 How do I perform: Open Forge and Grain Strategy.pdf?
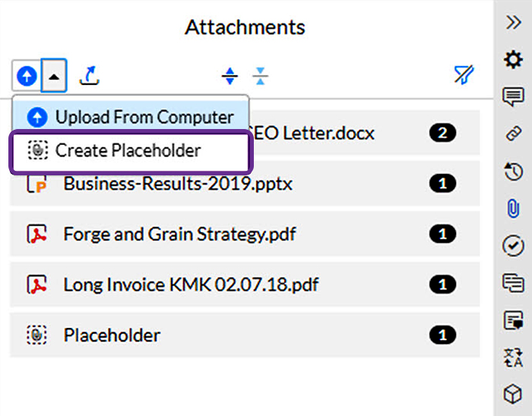click(179, 234)
